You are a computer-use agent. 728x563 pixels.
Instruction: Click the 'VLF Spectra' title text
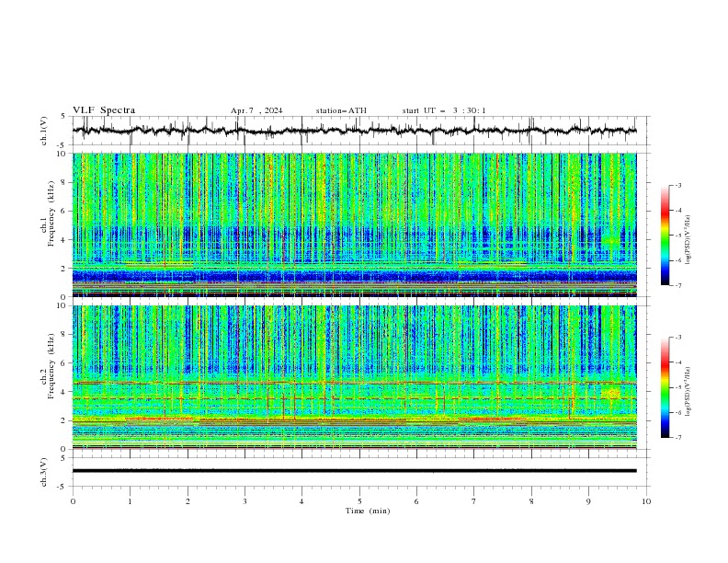click(x=104, y=110)
